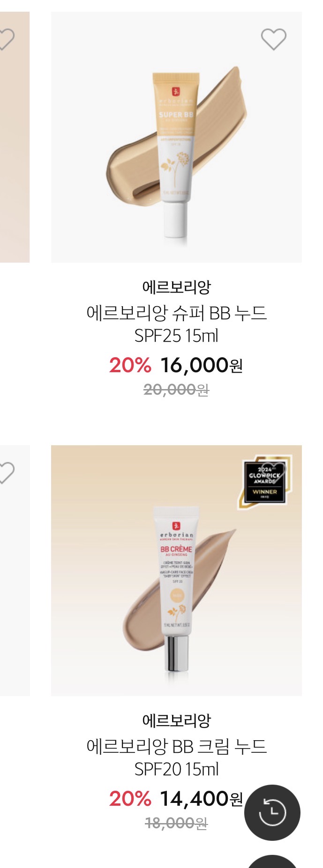Select the 에르보리앙 brand name above Super BB
This screenshot has width=323, height=868.
[x=176, y=287]
